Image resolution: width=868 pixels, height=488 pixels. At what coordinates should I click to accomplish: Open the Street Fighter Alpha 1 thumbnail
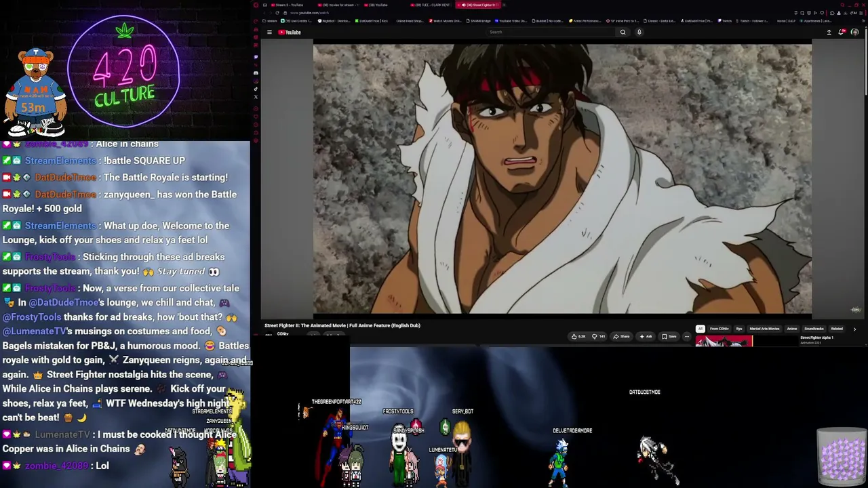point(724,341)
